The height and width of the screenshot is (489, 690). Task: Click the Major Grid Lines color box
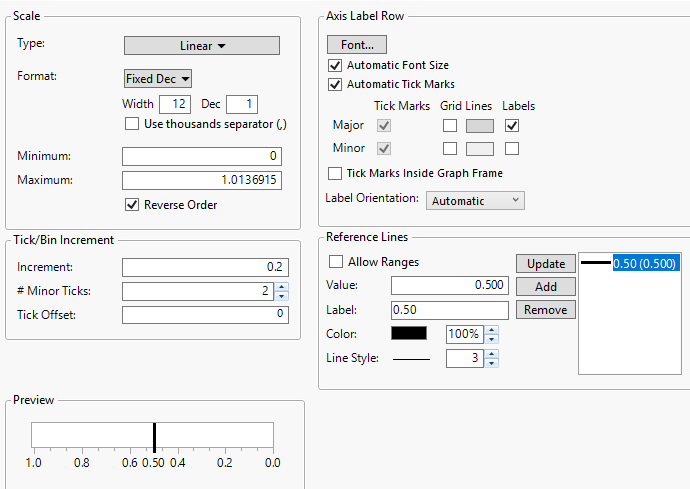(x=480, y=126)
